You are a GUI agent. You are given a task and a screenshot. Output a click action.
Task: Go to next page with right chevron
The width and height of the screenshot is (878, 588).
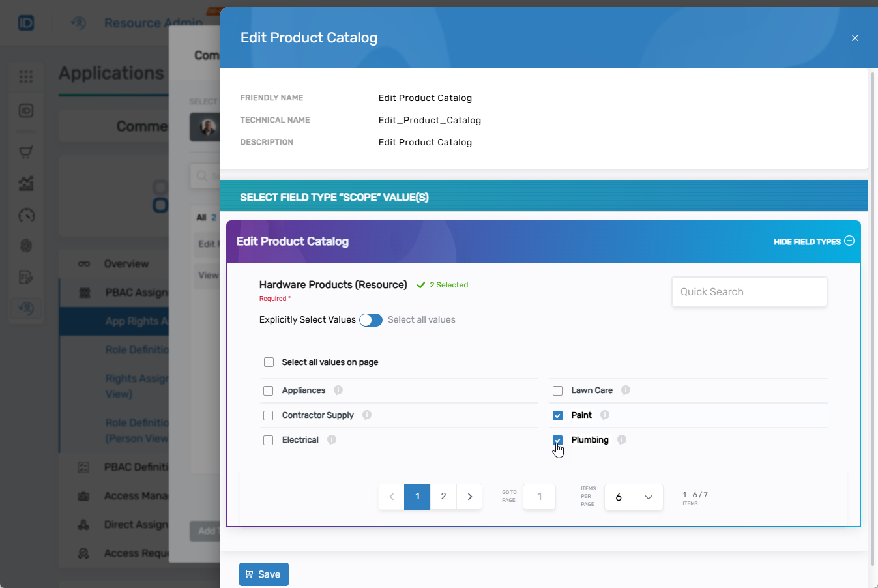click(469, 497)
